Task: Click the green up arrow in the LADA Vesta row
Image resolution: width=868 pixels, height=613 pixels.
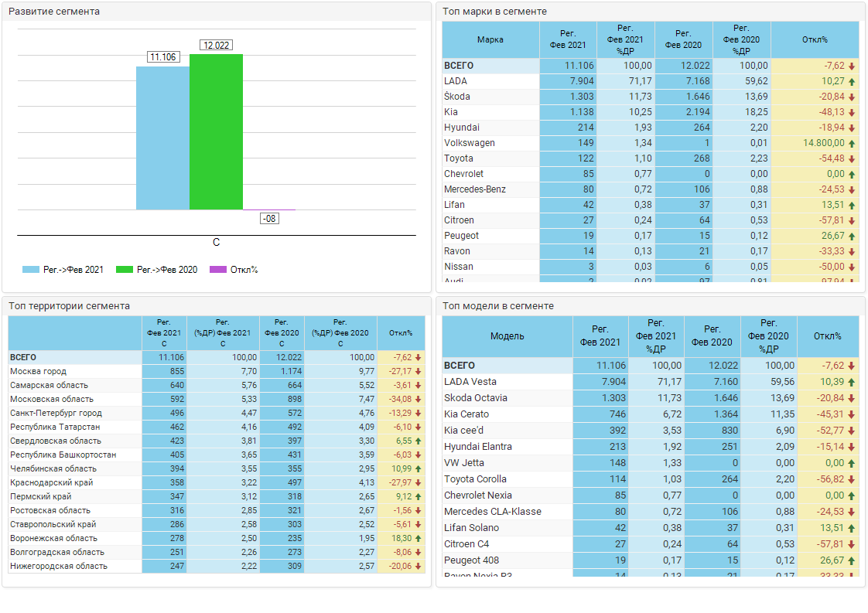Action: point(852,382)
